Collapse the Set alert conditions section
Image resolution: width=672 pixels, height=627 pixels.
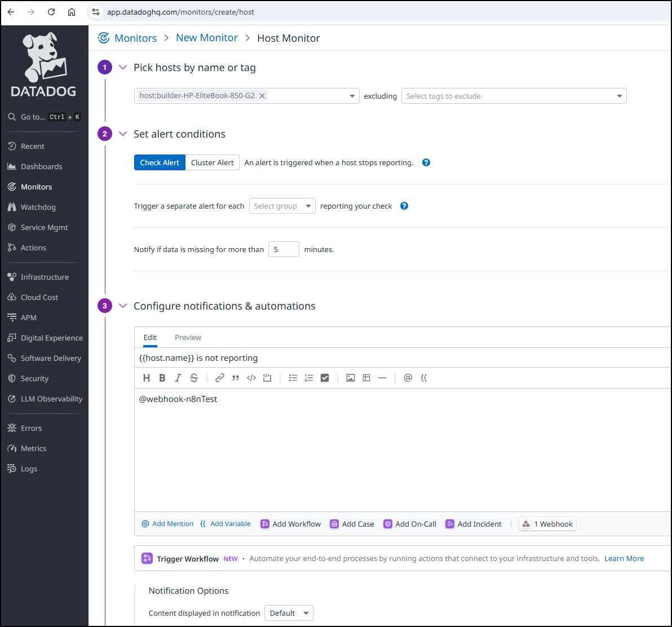pyautogui.click(x=123, y=134)
